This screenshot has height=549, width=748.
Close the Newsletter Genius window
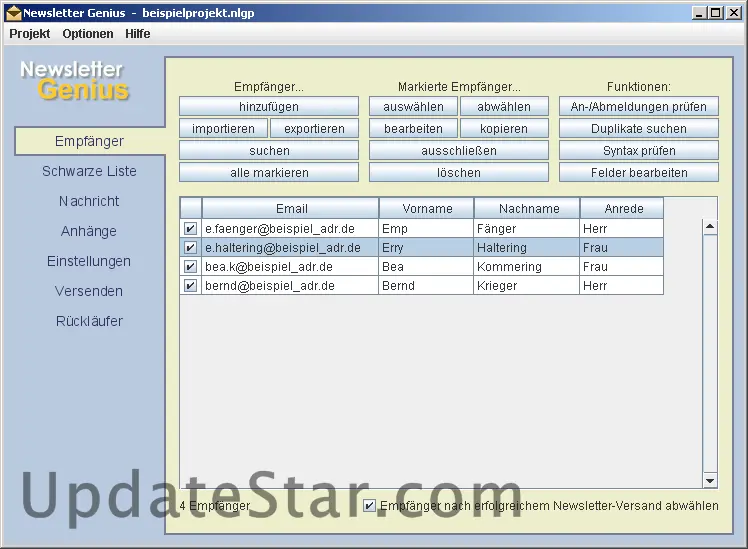coord(733,13)
